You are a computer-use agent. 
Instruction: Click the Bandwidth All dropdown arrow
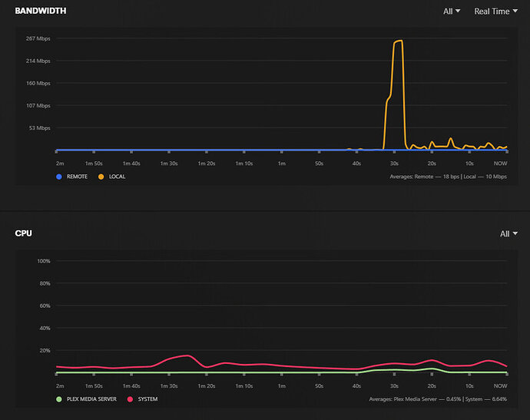coord(458,11)
